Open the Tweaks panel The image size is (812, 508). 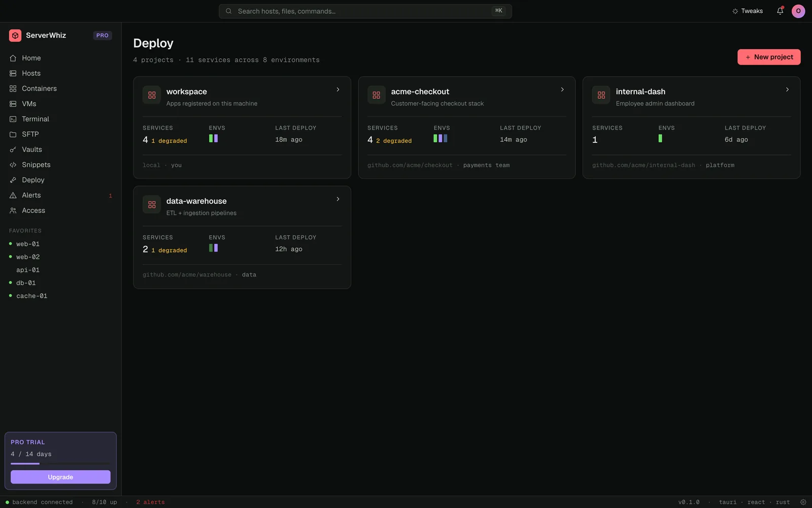pos(748,11)
